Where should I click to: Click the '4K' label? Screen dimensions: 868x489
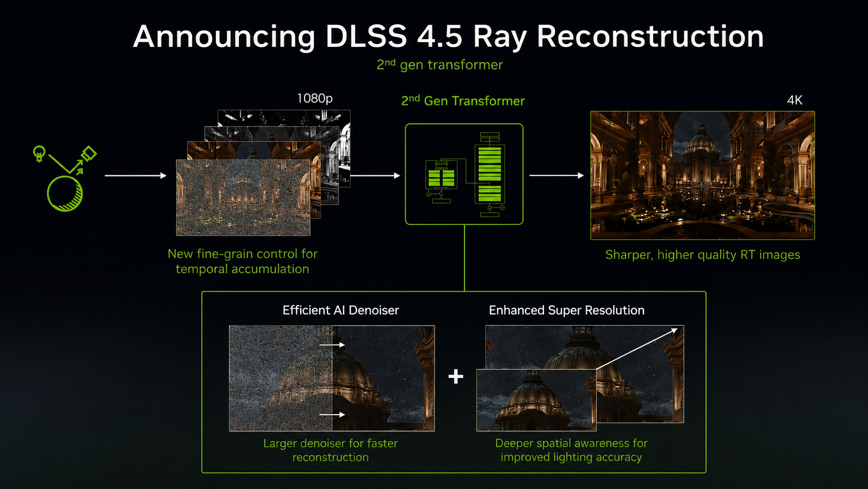pyautogui.click(x=795, y=100)
